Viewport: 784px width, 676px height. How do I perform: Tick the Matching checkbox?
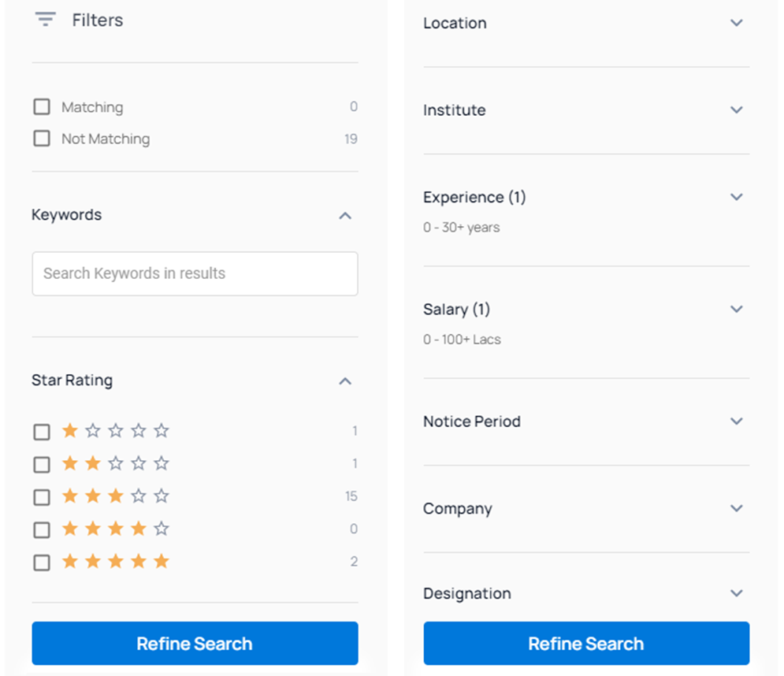42,106
